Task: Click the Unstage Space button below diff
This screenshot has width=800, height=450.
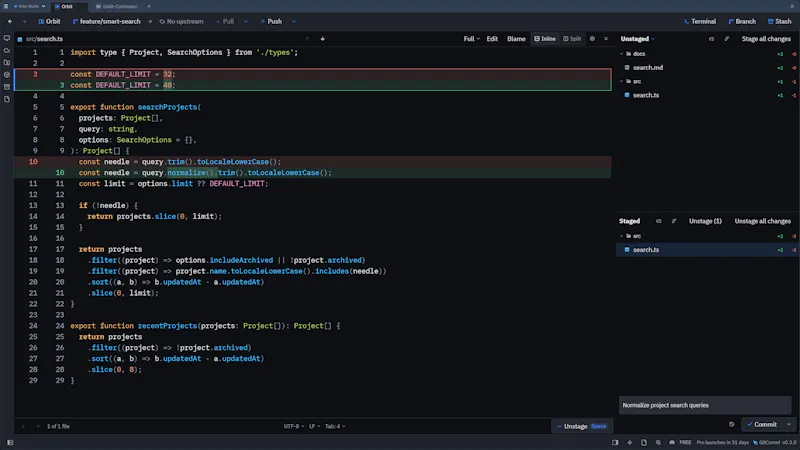Action: click(x=582, y=426)
